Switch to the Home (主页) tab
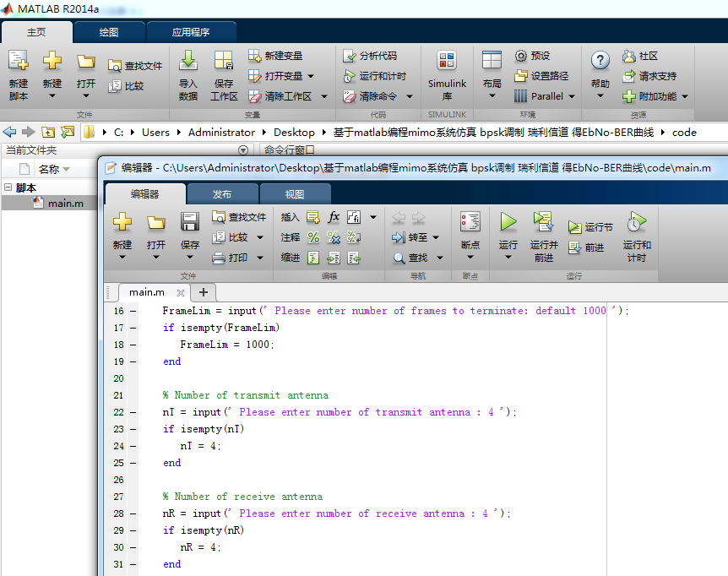This screenshot has width=728, height=576. 36,32
